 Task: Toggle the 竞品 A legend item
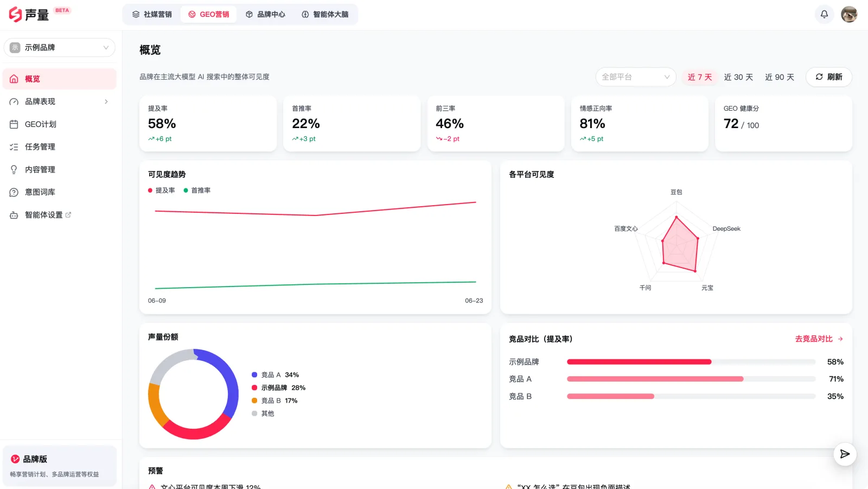276,375
